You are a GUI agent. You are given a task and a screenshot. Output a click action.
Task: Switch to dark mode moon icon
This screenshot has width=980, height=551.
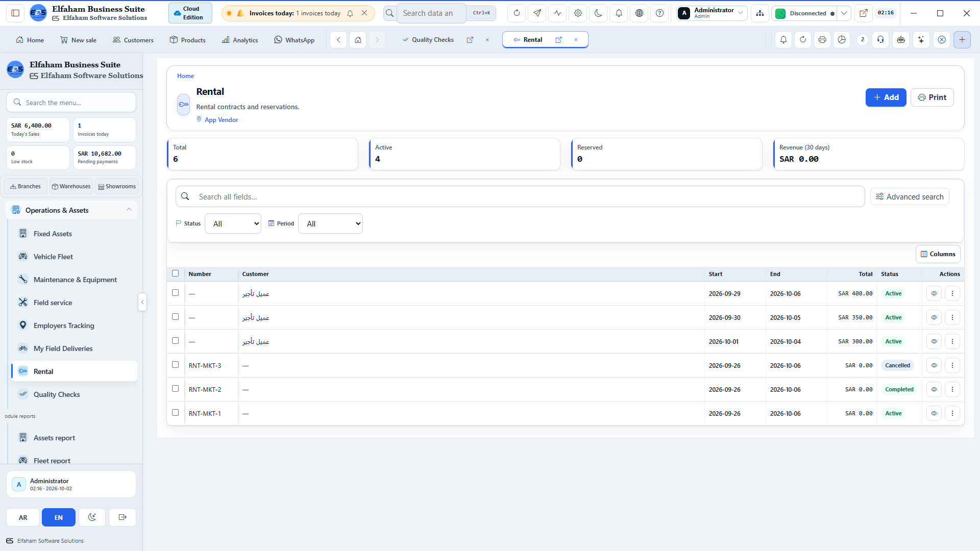[598, 13]
